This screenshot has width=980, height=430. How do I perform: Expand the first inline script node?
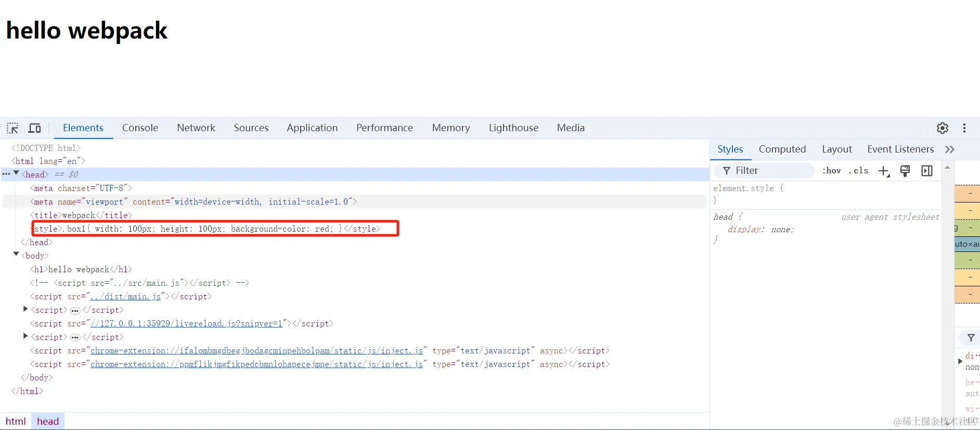[x=25, y=309]
